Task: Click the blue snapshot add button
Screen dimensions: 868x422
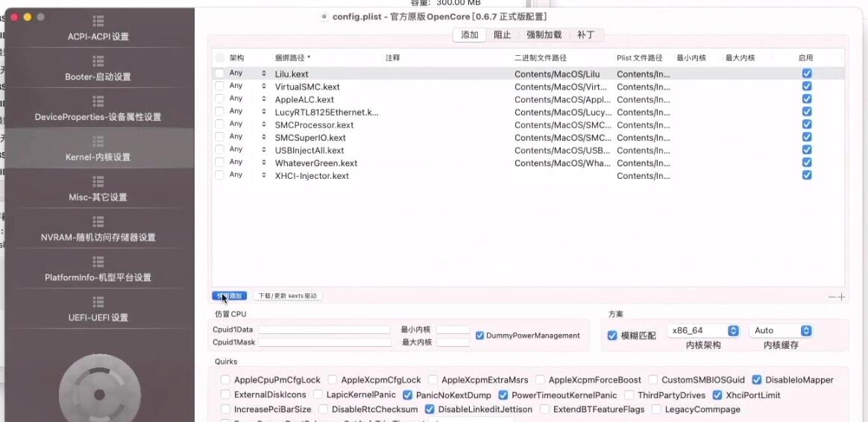Action: click(230, 296)
